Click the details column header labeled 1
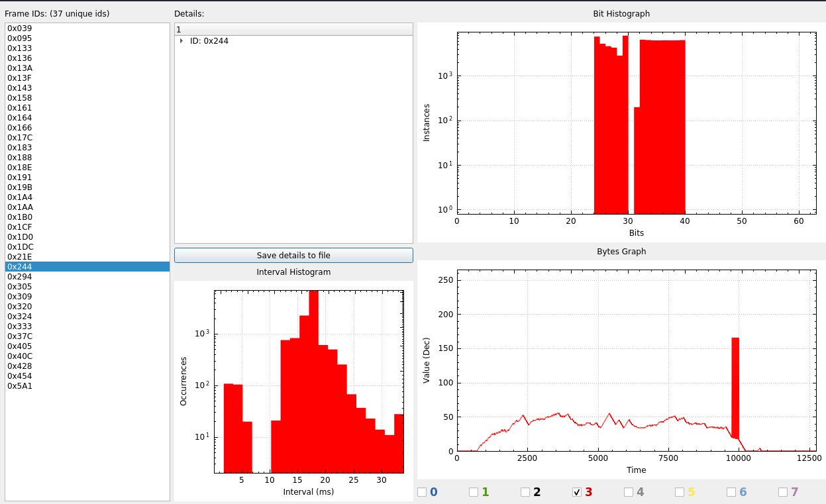Image resolution: width=826 pixels, height=504 pixels. (293, 29)
